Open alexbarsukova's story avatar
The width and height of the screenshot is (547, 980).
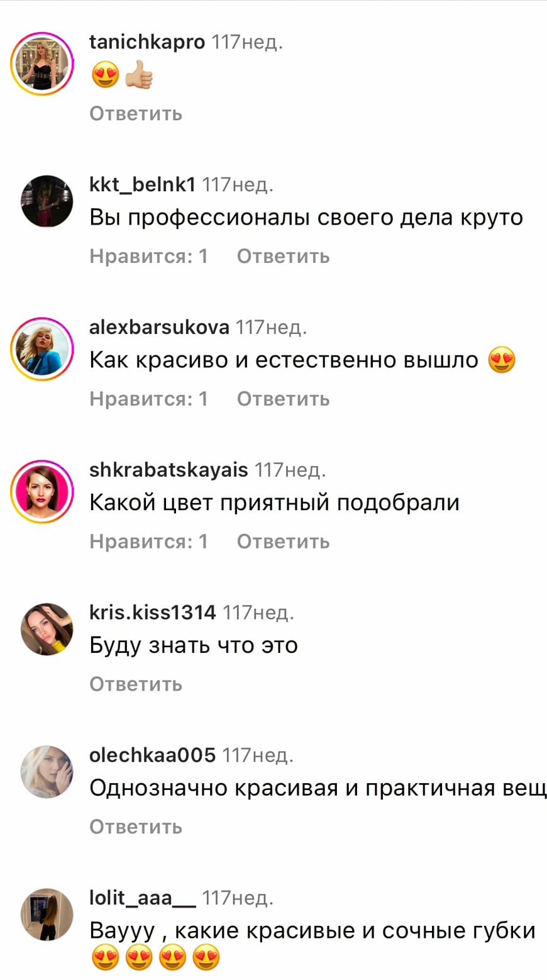(x=43, y=349)
